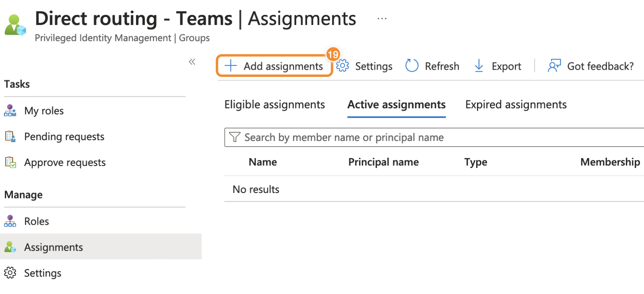Select the Active assignments tab
The width and height of the screenshot is (644, 294).
(396, 105)
